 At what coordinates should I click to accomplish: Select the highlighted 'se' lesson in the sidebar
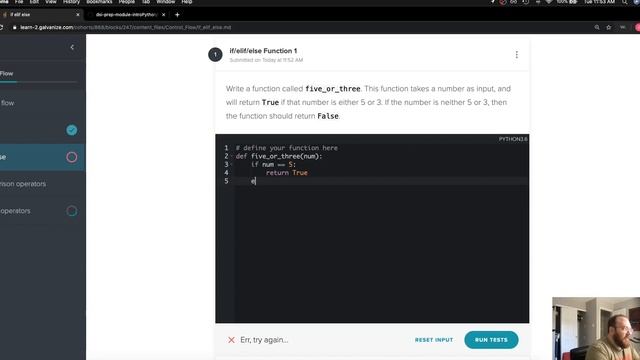42,157
